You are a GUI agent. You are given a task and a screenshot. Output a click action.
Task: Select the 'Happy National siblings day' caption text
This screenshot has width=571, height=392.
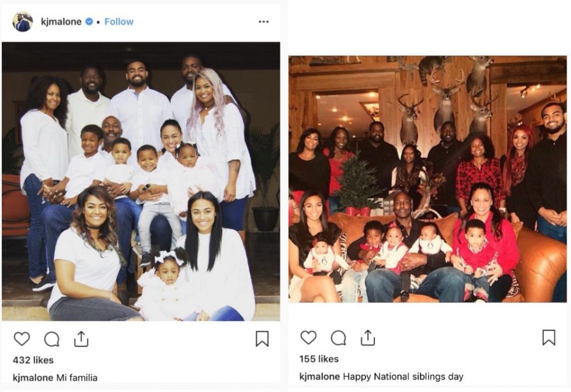(403, 377)
